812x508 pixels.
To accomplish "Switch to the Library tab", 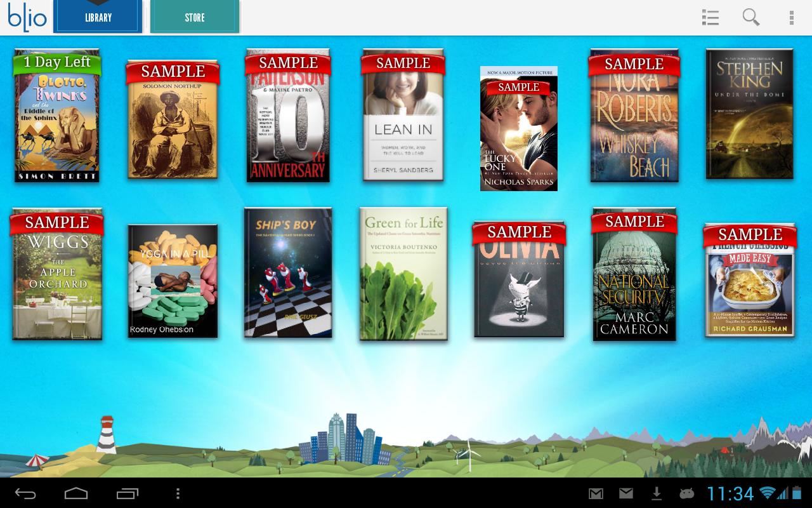I will pyautogui.click(x=98, y=18).
